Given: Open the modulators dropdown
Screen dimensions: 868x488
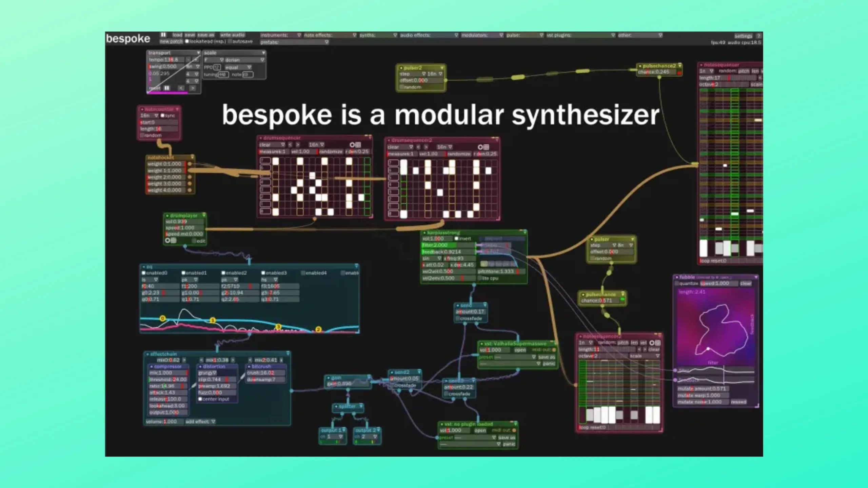Looking at the screenshot, I should pos(482,35).
